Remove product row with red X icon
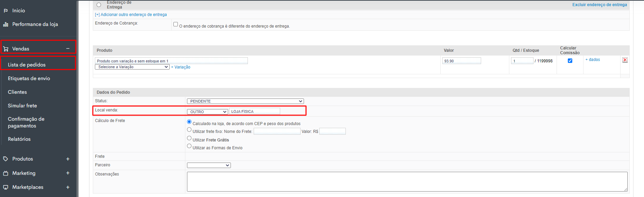Image resolution: width=644 pixels, height=197 pixels. (x=625, y=60)
